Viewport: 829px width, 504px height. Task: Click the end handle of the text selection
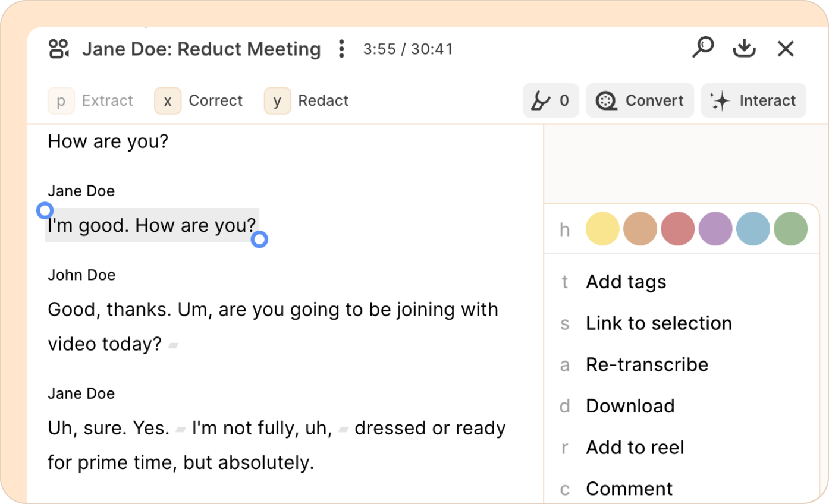click(x=259, y=240)
